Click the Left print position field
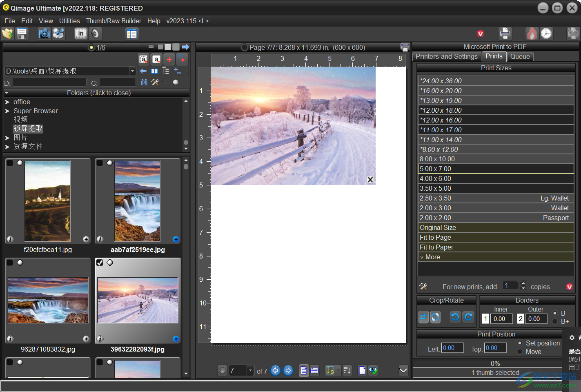The height and width of the screenshot is (392, 581). pyautogui.click(x=452, y=348)
